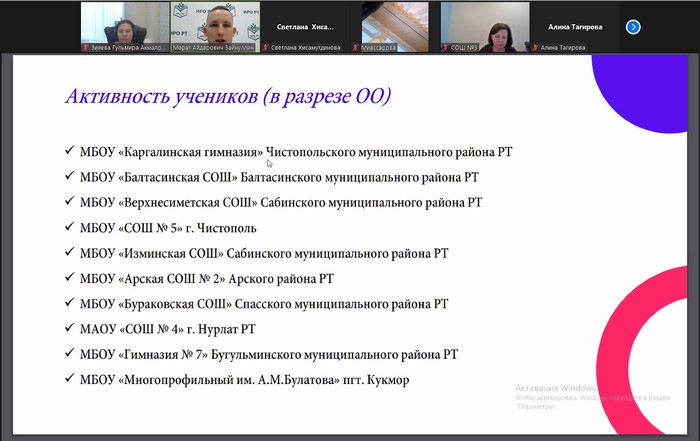The image size is (700, 441).
Task: Click checkmark beside «СОШ № 5» line
Action: pyautogui.click(x=69, y=226)
